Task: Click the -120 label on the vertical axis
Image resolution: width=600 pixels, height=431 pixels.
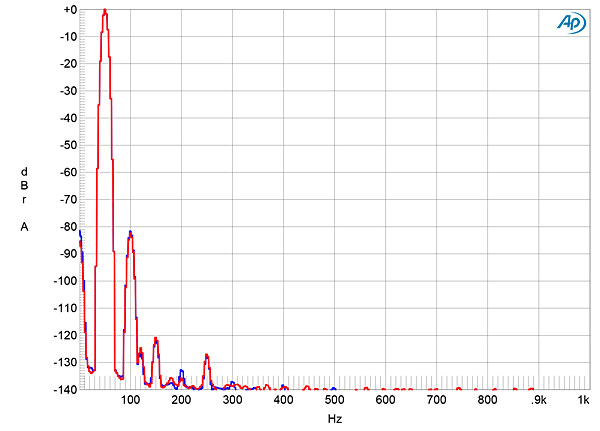Action: (66, 335)
